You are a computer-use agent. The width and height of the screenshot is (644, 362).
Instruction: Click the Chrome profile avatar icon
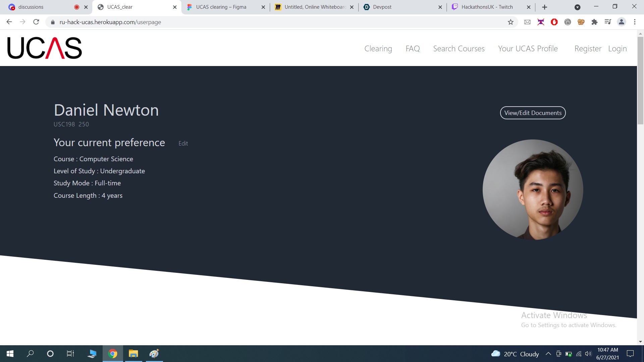pyautogui.click(x=621, y=22)
